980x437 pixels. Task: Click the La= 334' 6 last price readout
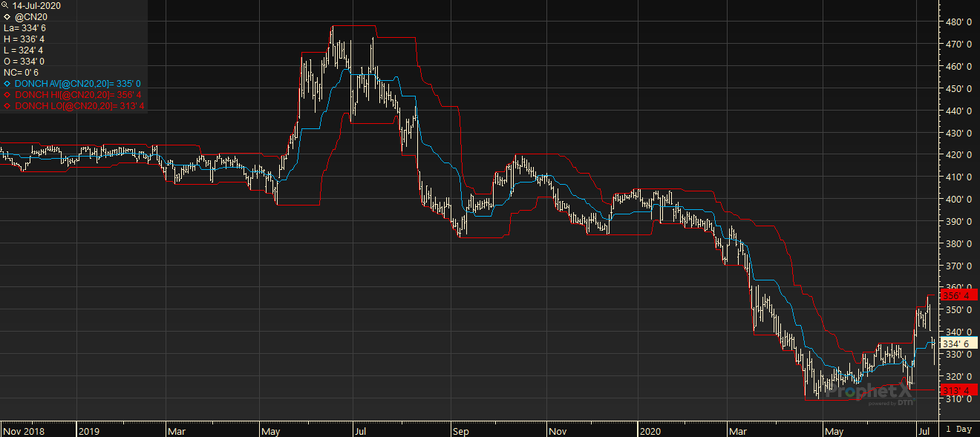24,27
